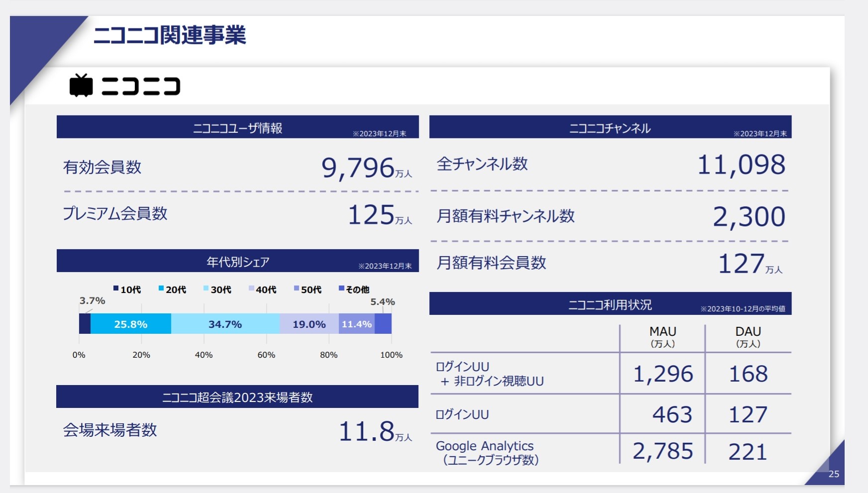Click the 221 DAU value
The width and height of the screenshot is (868, 493).
click(748, 452)
